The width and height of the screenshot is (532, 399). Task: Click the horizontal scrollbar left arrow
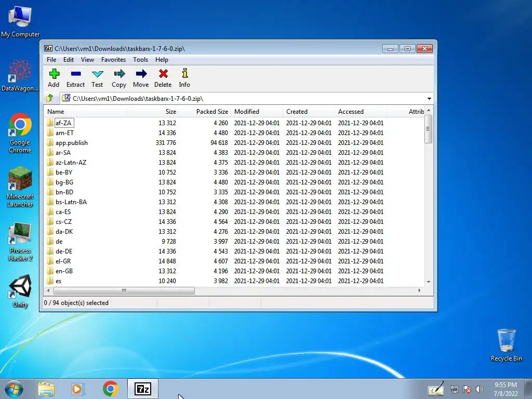pyautogui.click(x=48, y=290)
